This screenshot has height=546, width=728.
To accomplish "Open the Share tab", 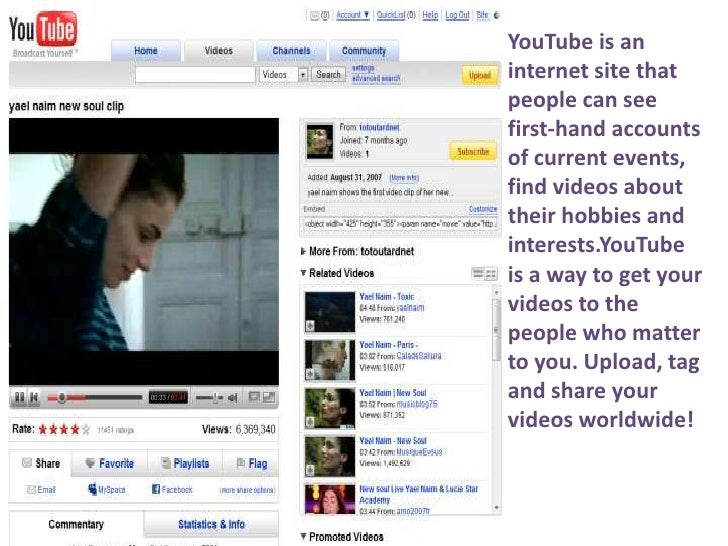I will (x=41, y=463).
